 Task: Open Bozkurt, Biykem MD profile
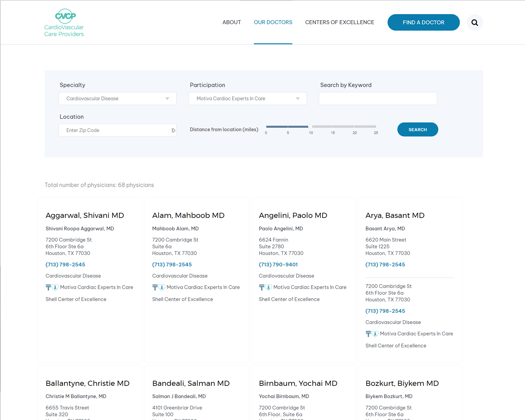(x=402, y=383)
